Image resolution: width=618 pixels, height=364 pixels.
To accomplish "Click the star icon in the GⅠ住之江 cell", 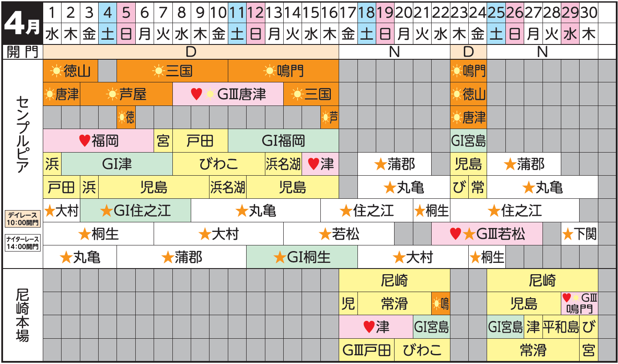I will click(106, 211).
